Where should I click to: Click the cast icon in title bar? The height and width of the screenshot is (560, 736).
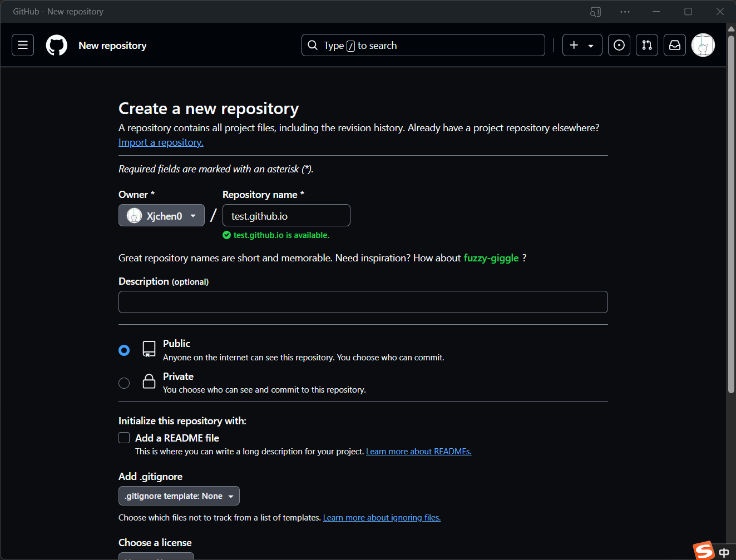tap(595, 12)
